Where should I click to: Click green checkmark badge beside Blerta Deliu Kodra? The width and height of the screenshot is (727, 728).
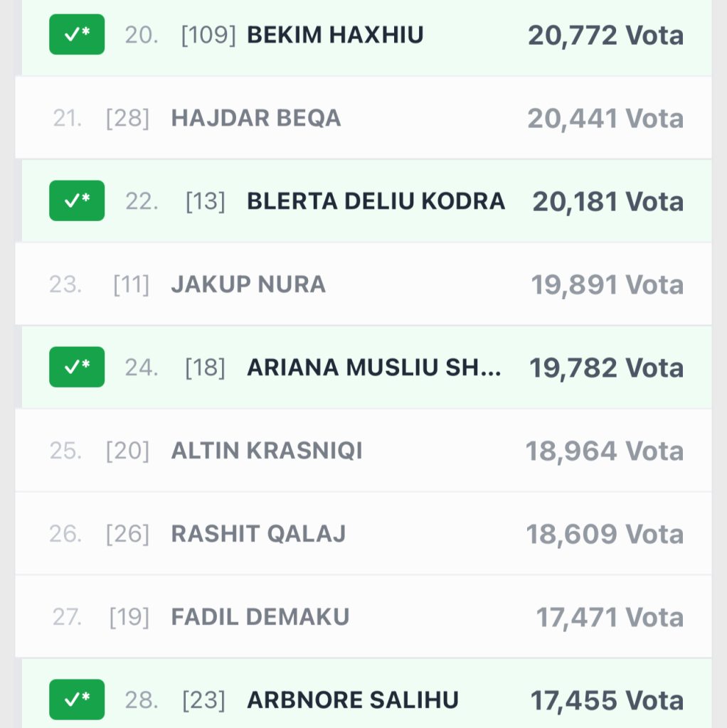click(x=77, y=201)
